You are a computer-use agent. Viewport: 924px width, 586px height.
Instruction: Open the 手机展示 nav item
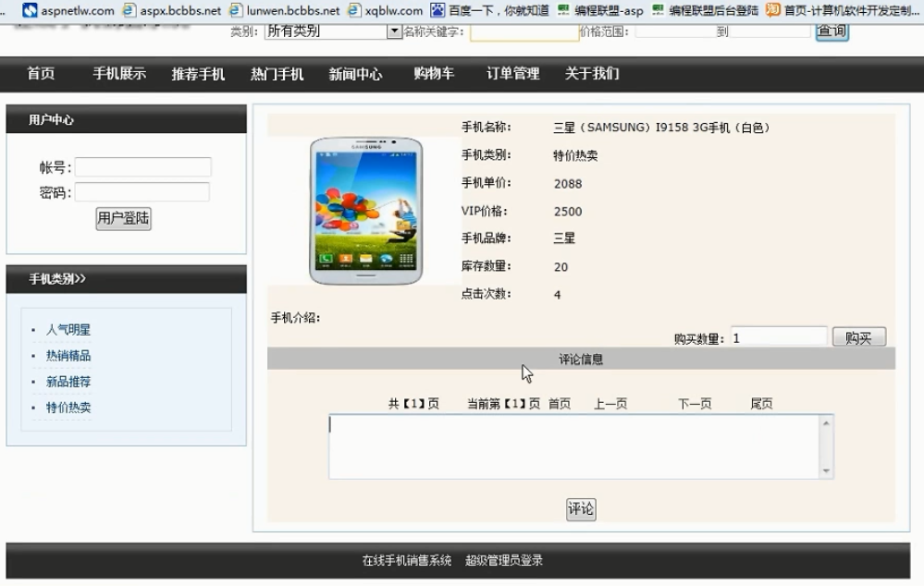pos(119,74)
